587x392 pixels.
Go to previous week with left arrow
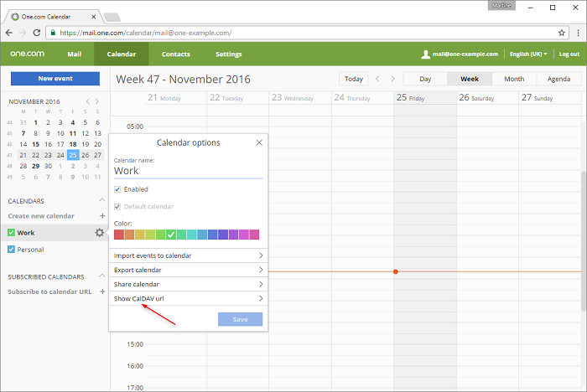378,79
